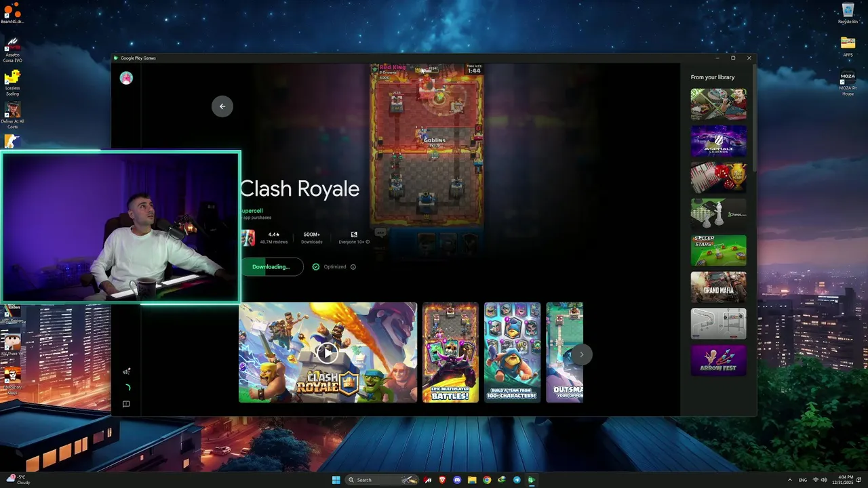Open the feedback icon in sidebar
This screenshot has width=868, height=488.
[x=126, y=404]
